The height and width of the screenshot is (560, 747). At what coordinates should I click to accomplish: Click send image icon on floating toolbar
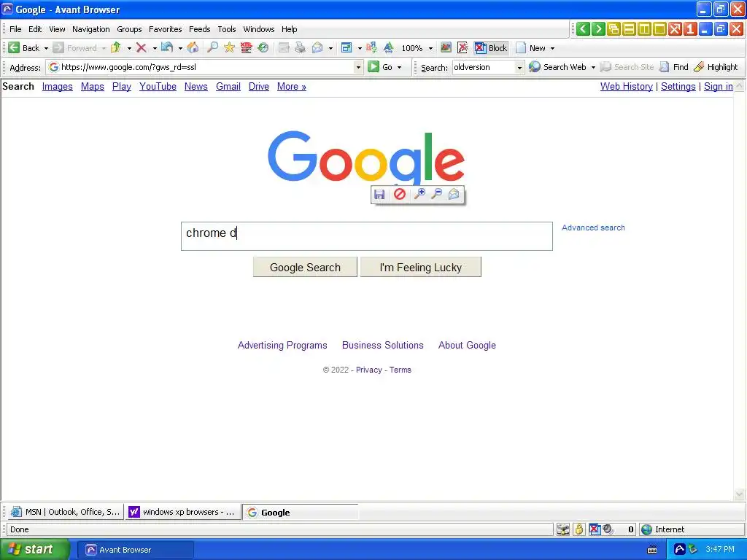click(x=454, y=194)
